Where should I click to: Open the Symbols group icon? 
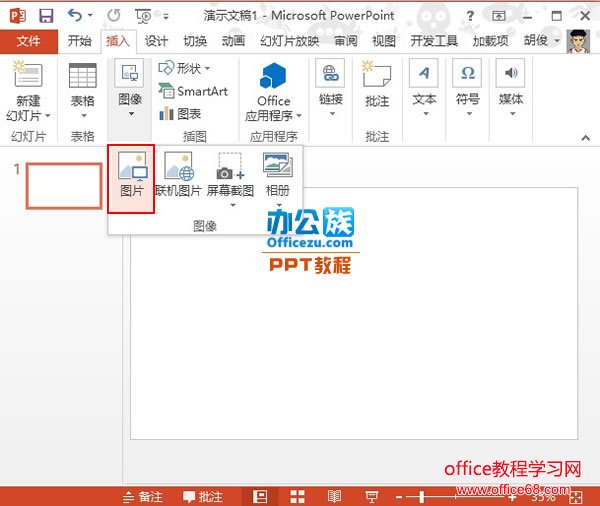click(x=467, y=73)
